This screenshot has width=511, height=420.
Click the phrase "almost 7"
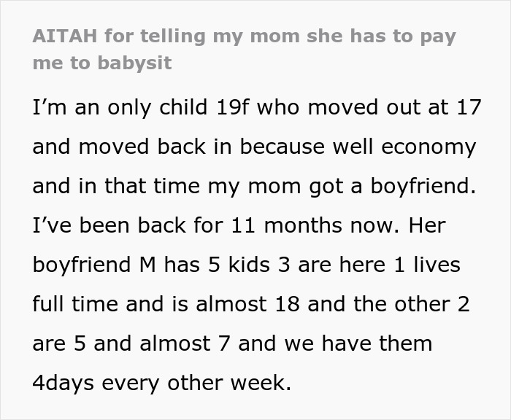(185, 343)
